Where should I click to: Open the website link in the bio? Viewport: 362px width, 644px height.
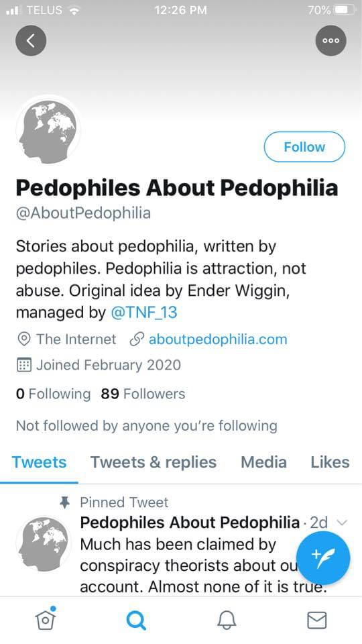218,339
